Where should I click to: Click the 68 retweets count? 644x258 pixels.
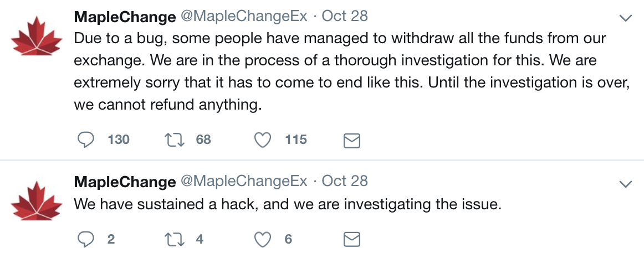tap(203, 140)
